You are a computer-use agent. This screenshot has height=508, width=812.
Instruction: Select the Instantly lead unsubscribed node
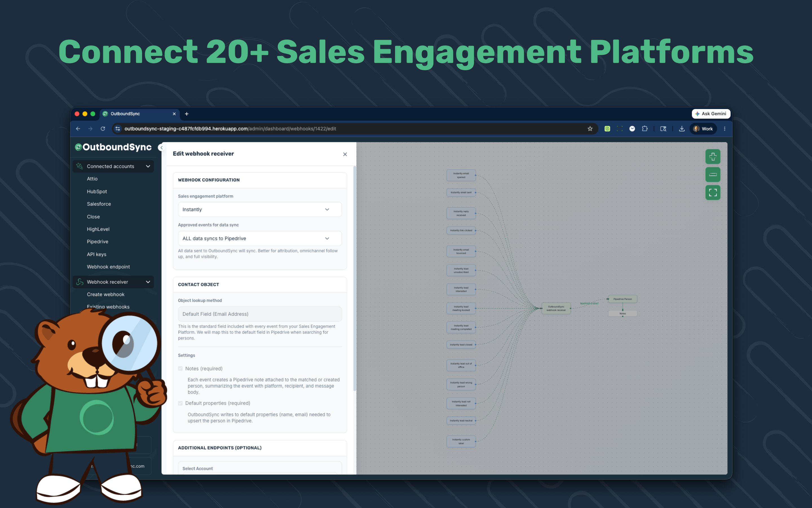[x=461, y=270]
